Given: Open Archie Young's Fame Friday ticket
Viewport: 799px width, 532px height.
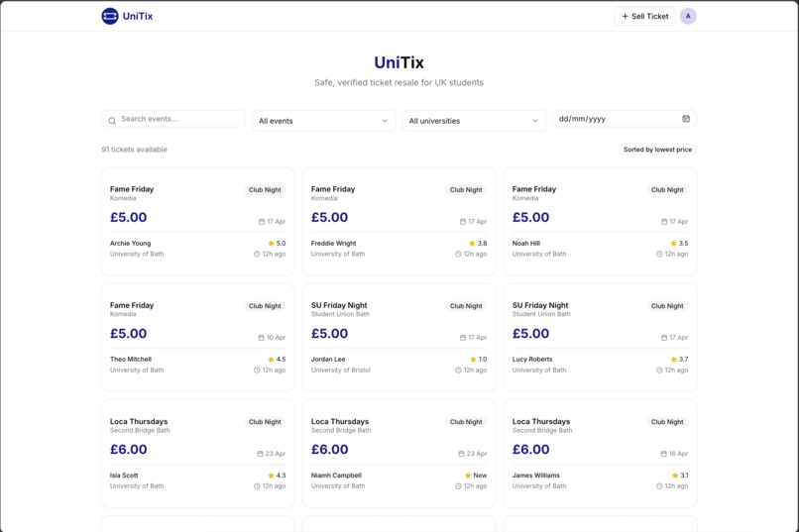Looking at the screenshot, I should (x=197, y=222).
